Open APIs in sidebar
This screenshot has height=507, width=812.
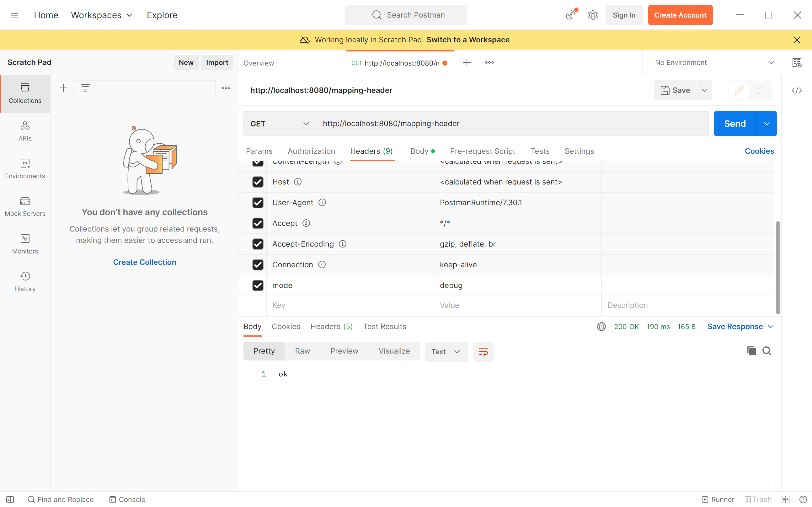tap(25, 131)
